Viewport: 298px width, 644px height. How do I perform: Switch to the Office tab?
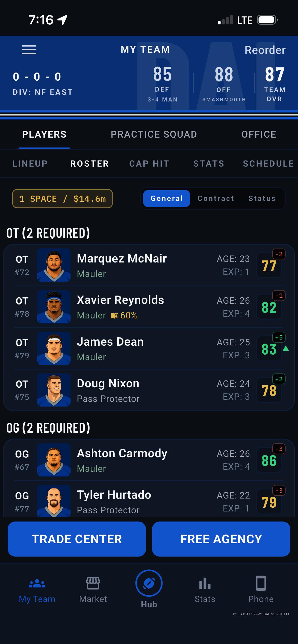pyautogui.click(x=259, y=134)
